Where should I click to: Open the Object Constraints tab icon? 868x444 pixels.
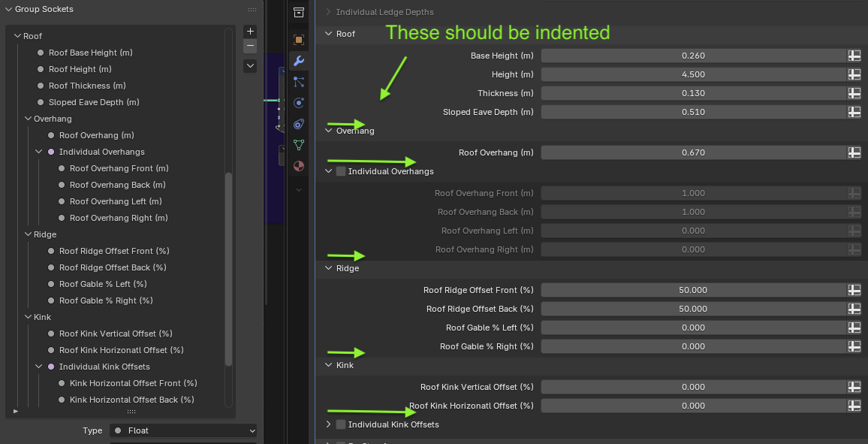(299, 123)
